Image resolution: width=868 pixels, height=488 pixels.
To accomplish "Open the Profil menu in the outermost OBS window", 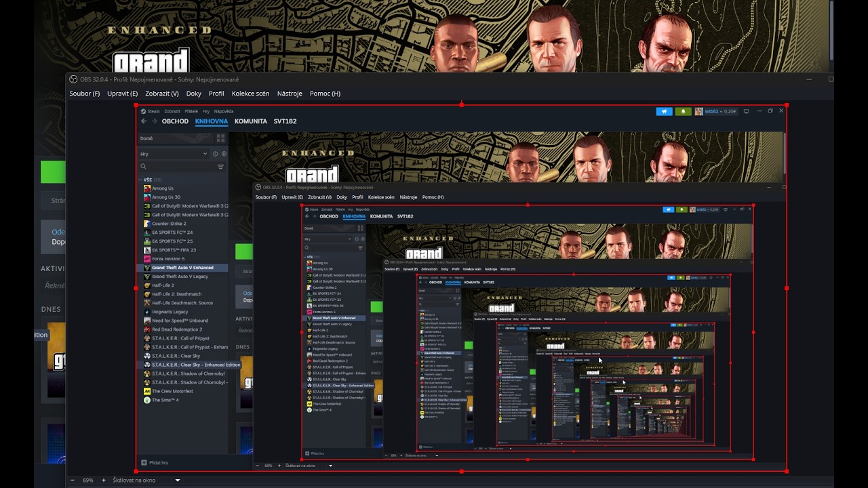I will 216,94.
